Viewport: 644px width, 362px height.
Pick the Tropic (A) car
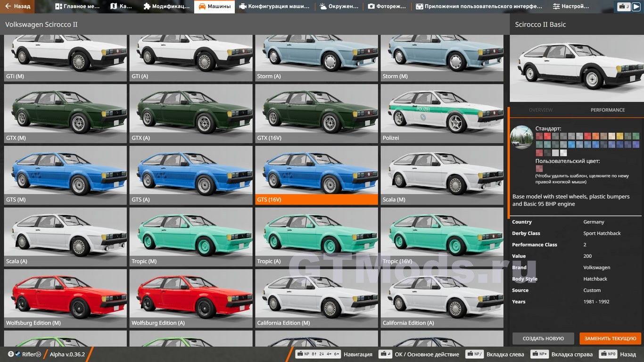(316, 237)
